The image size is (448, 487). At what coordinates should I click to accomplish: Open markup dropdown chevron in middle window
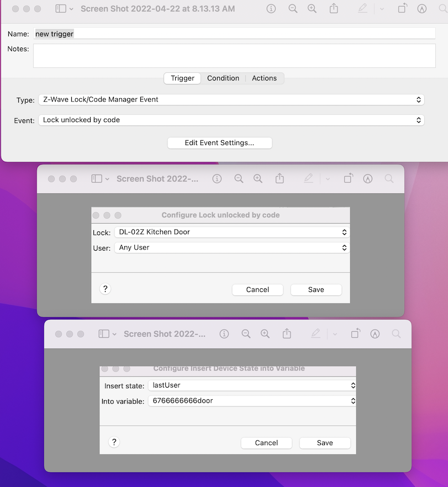328,179
